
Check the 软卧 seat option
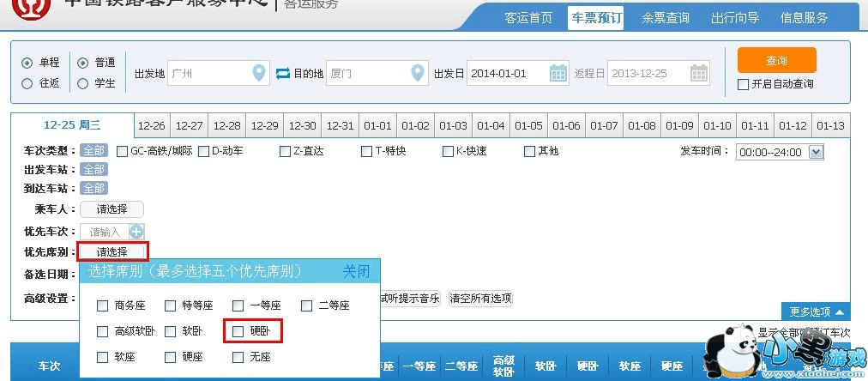[170, 332]
